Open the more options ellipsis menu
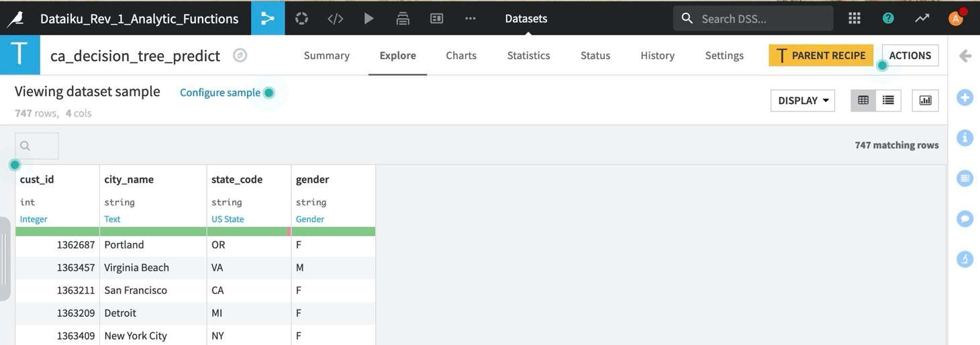 pos(470,18)
